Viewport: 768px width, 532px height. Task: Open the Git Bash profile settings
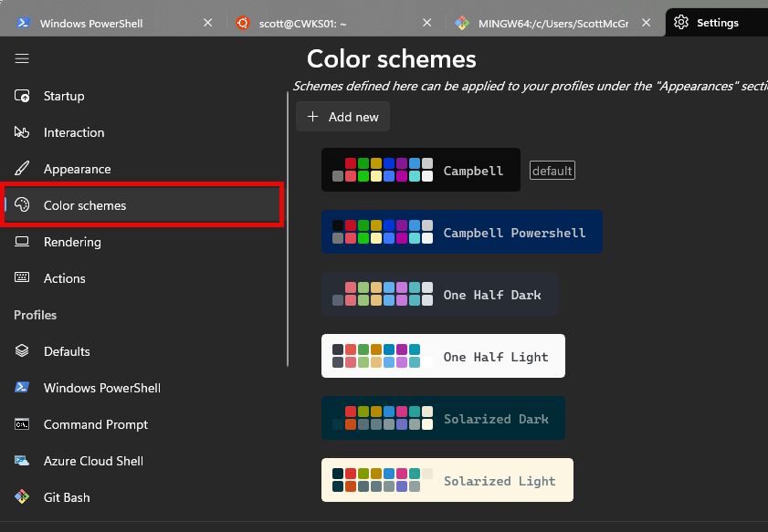point(143,497)
